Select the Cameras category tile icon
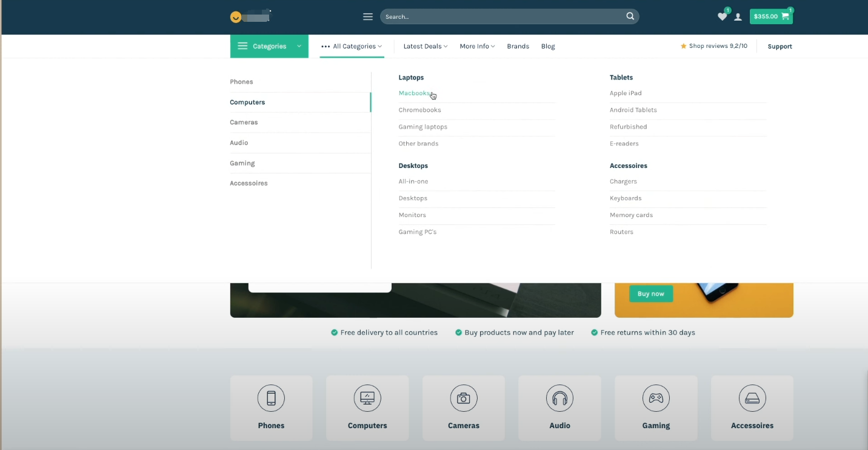868x450 pixels. pyautogui.click(x=464, y=398)
